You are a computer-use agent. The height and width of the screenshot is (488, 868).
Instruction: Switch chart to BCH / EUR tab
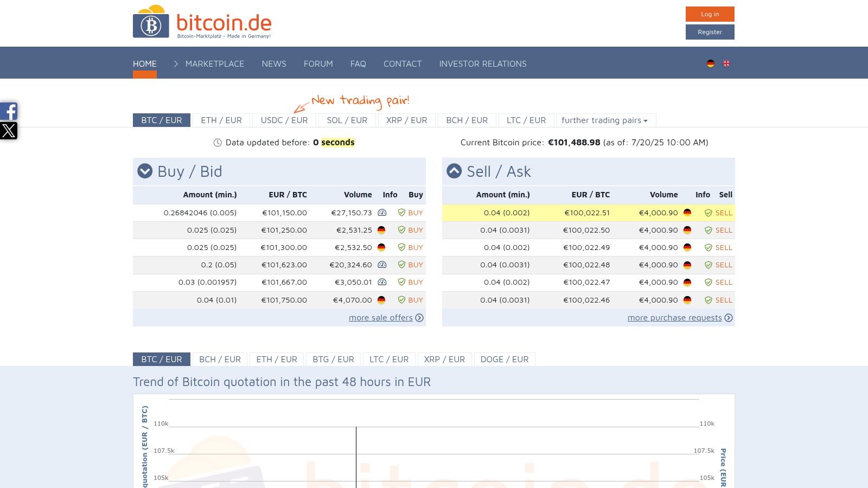pos(220,359)
